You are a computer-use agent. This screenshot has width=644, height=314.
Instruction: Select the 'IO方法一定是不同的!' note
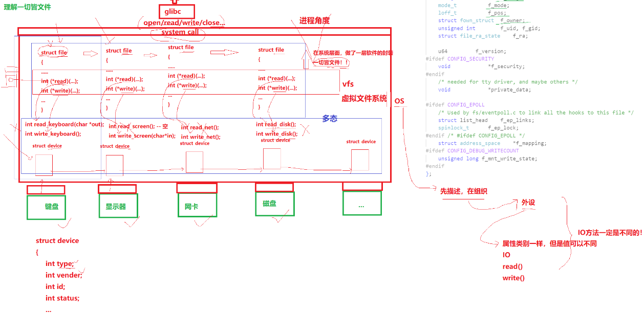click(x=610, y=233)
